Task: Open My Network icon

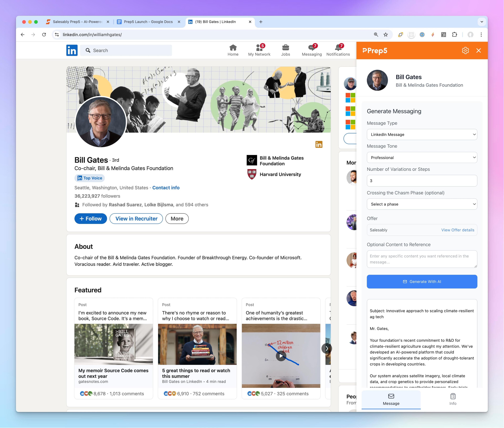Action: (x=259, y=48)
